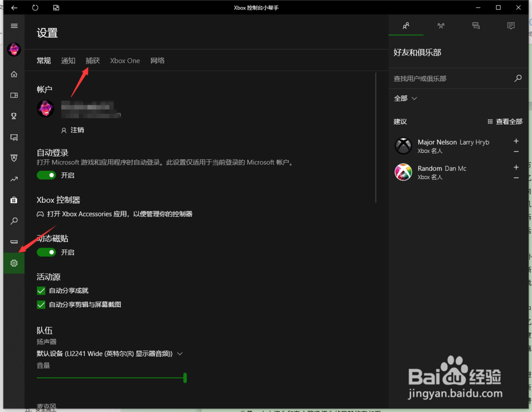Viewport: 532px width, 412px height.
Task: Select the Xbox One settings tab
Action: tap(125, 60)
